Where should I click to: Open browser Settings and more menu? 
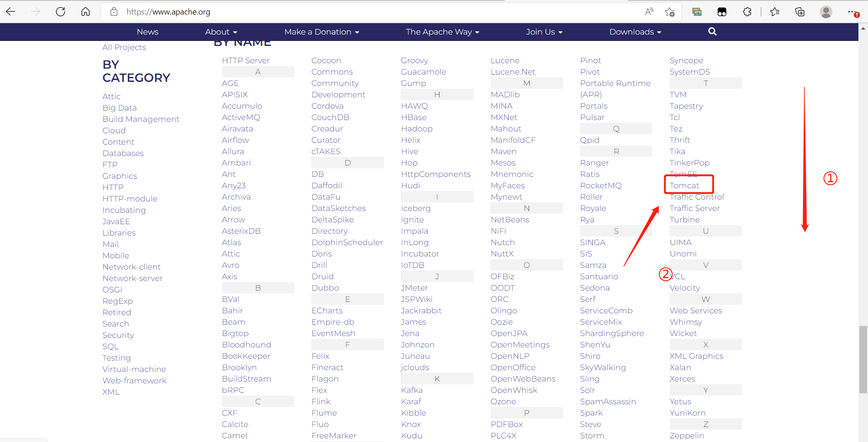pyautogui.click(x=853, y=12)
